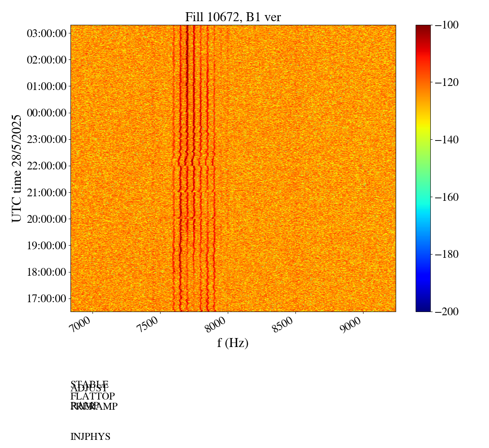The width and height of the screenshot is (489, 448).
Task: Click the 17:00:00 time tick label
Action: pos(46,299)
